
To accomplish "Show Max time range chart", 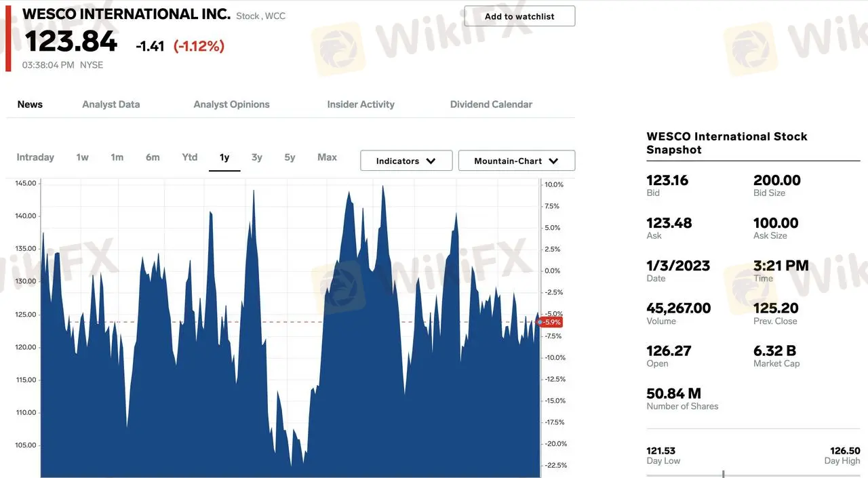I will [x=327, y=157].
